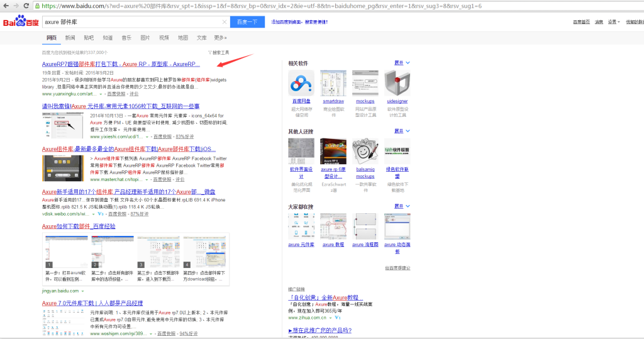
Task: Switch to the 图片 tab
Action: tap(145, 38)
